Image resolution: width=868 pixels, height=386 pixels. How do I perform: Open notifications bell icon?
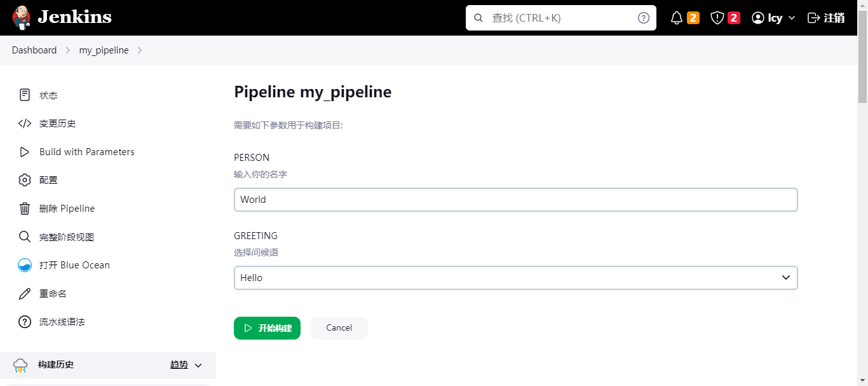pos(677,18)
